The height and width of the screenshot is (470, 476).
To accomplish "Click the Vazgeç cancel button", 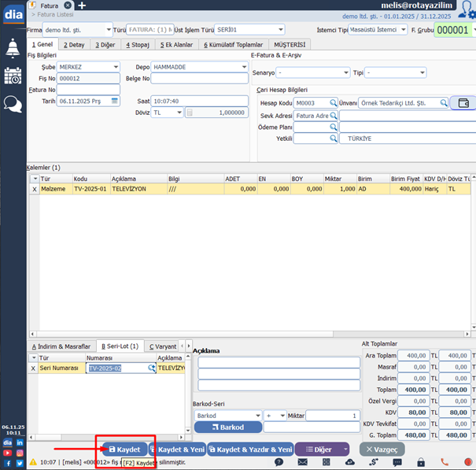I will (382, 449).
